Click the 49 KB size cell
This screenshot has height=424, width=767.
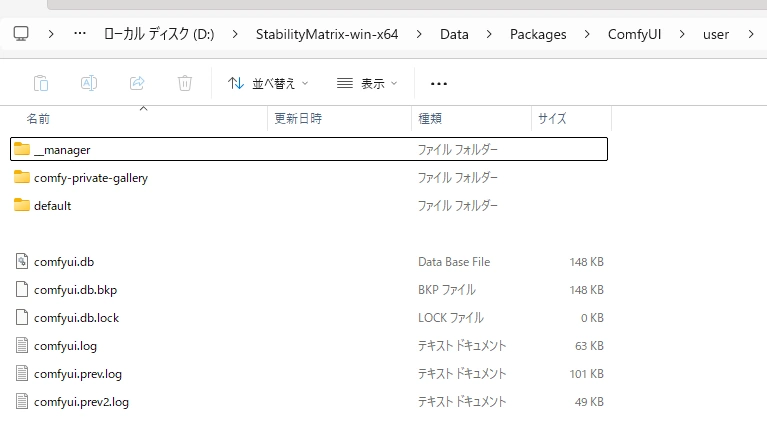tap(589, 402)
